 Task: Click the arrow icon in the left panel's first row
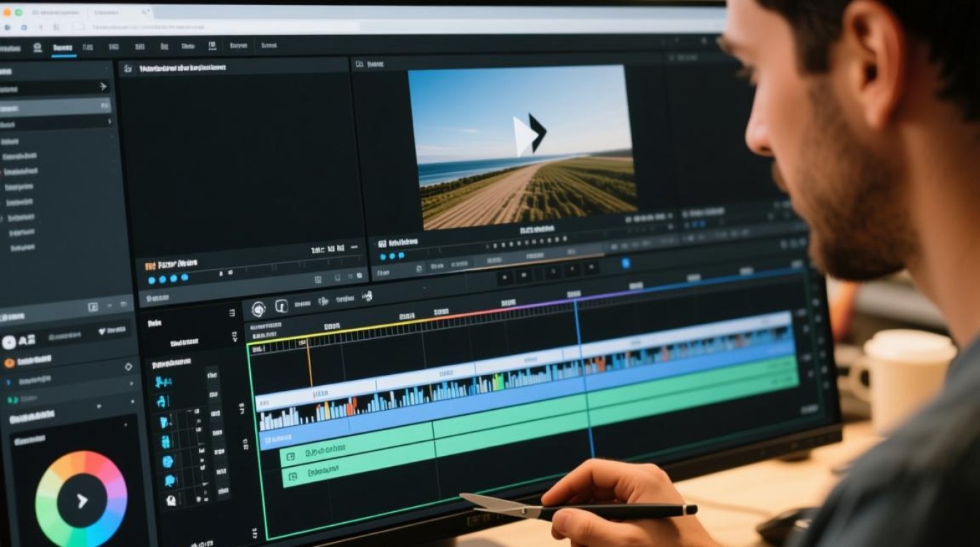click(103, 86)
